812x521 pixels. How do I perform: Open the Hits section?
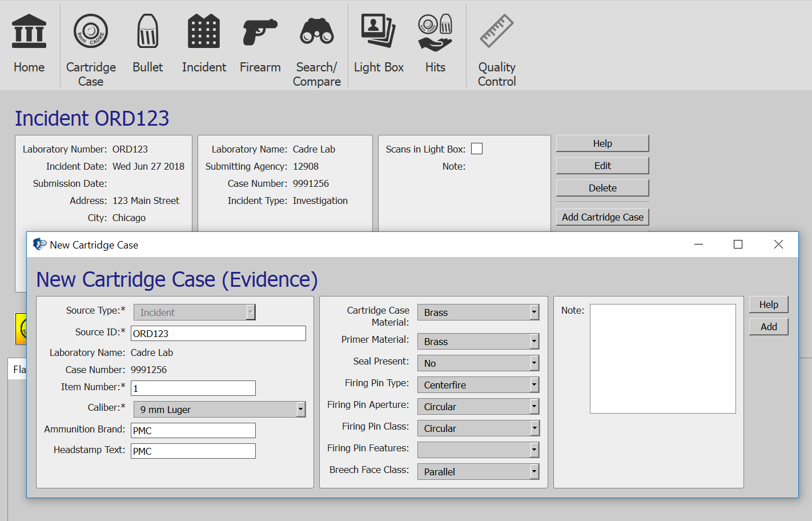tap(435, 45)
